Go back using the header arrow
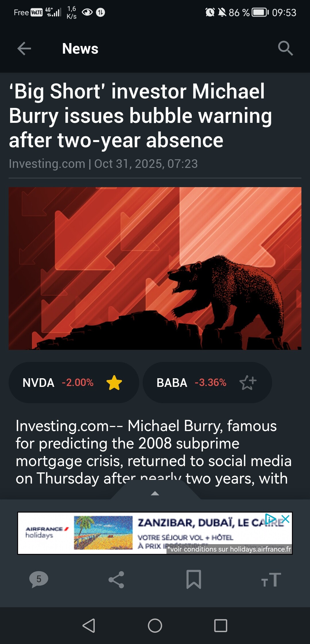Screen dimensions: 310x644 tap(24, 49)
